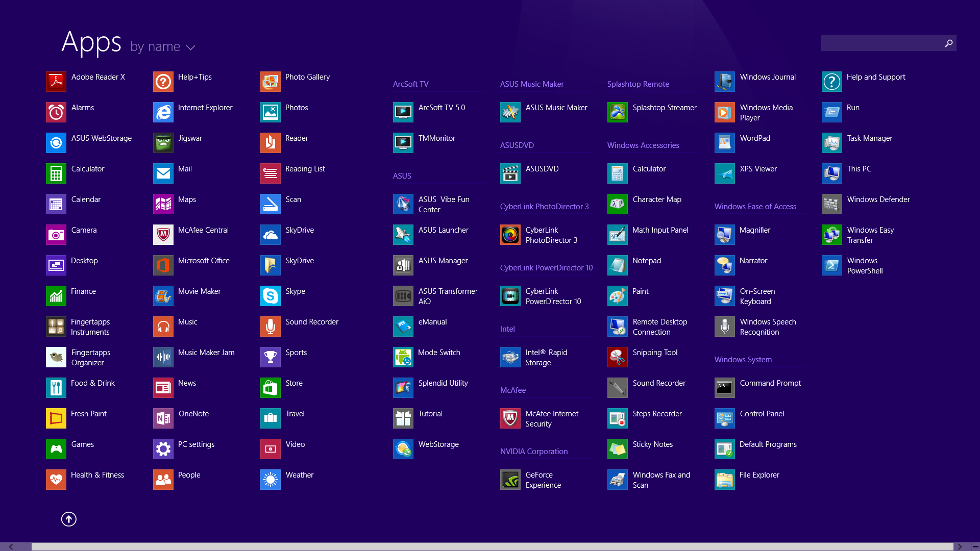Expand the ArcSoft TV section

[412, 84]
